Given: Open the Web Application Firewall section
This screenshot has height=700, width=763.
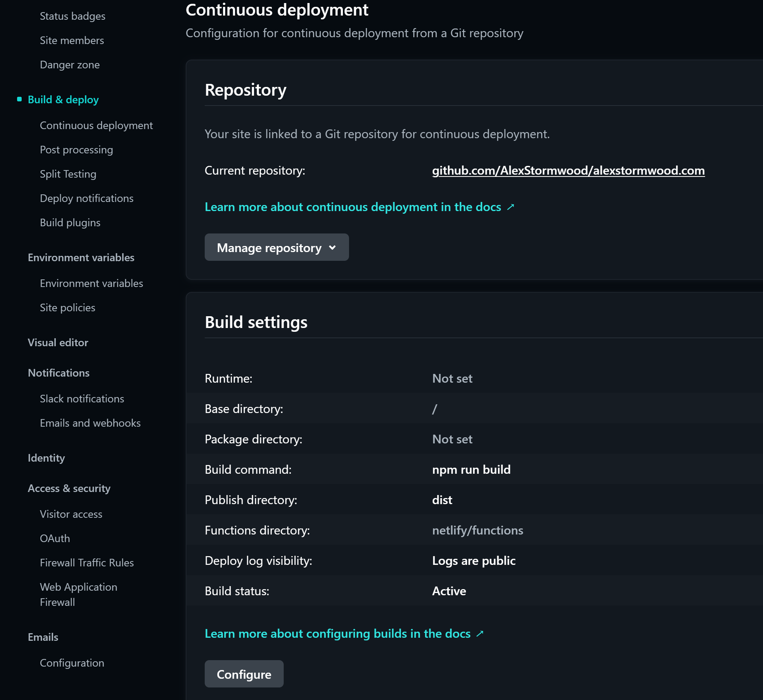Looking at the screenshot, I should tap(78, 594).
